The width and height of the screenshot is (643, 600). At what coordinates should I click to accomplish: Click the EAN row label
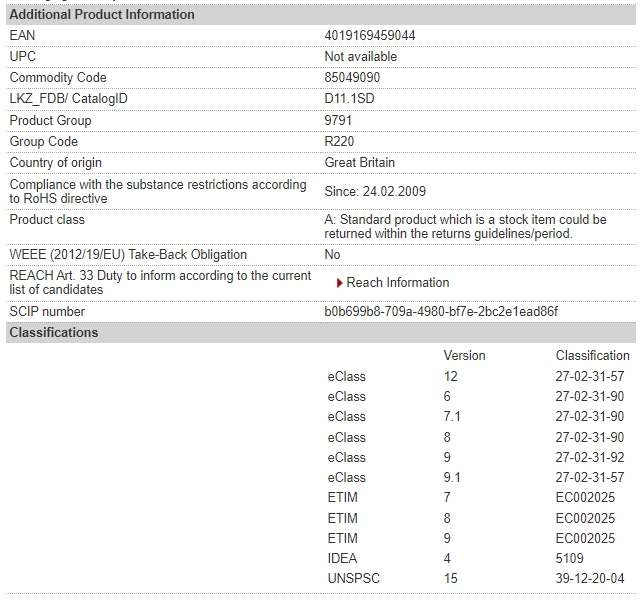tap(22, 36)
